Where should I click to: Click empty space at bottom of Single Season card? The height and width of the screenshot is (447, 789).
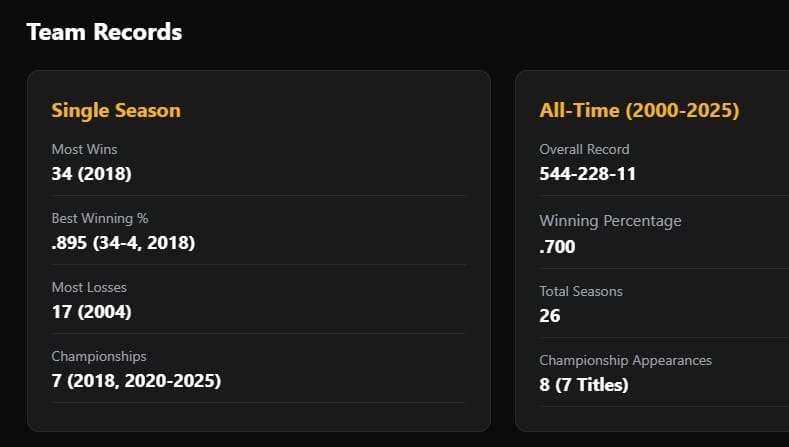[258, 417]
